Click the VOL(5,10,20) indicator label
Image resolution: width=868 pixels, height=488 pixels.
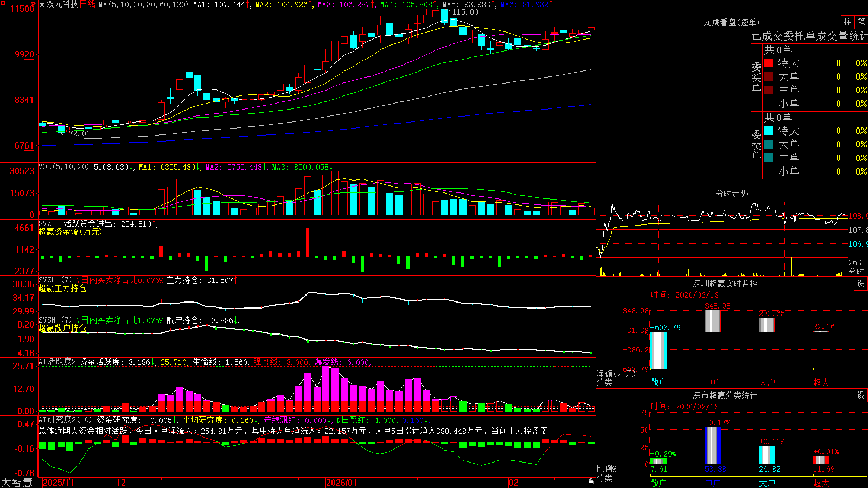pyautogui.click(x=63, y=167)
